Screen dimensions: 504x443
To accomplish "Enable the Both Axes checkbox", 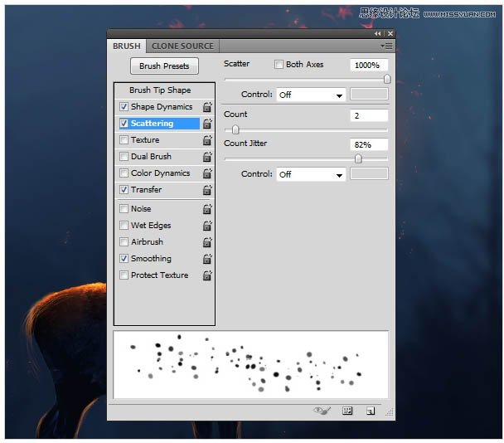I will pos(279,65).
